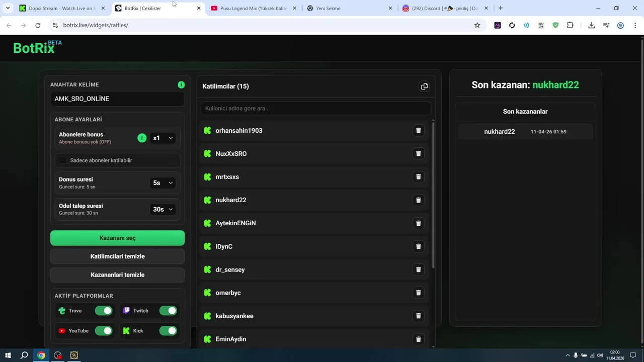Open Chrome profile avatar icon

(x=620, y=25)
